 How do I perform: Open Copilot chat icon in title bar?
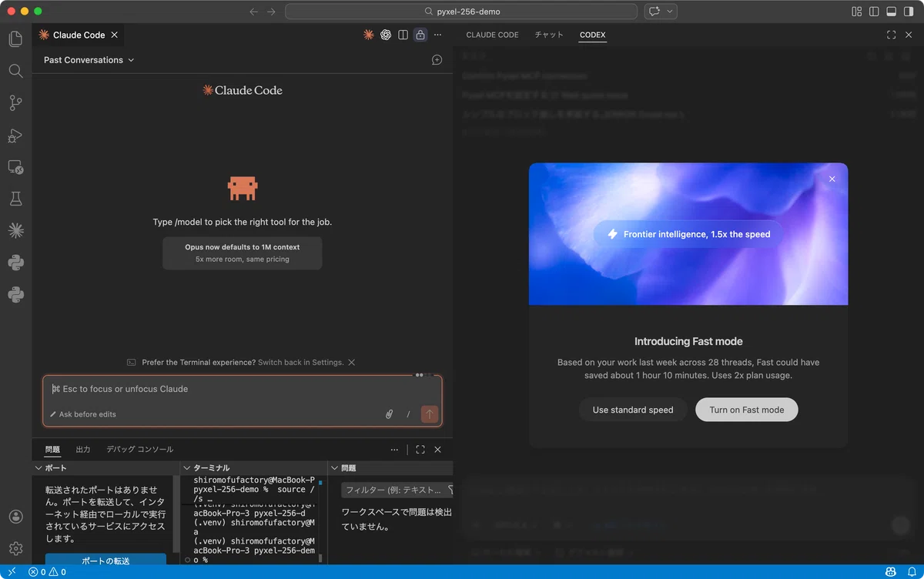tap(654, 12)
